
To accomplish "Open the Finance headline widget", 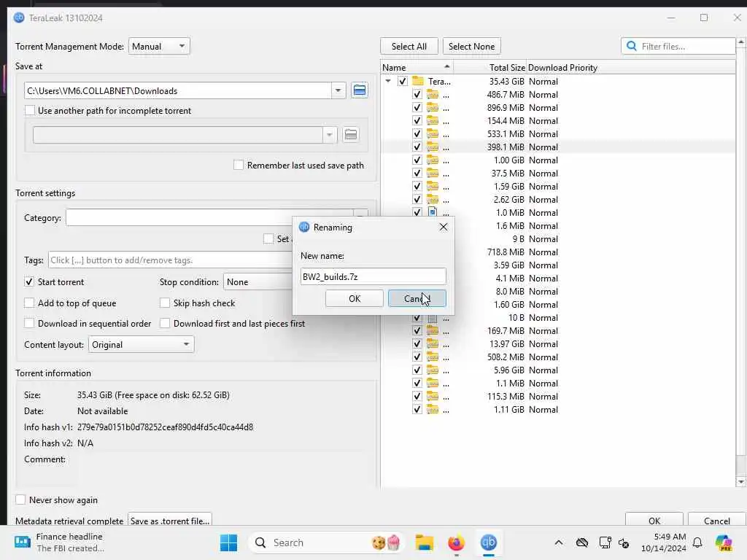I will pos(59,542).
